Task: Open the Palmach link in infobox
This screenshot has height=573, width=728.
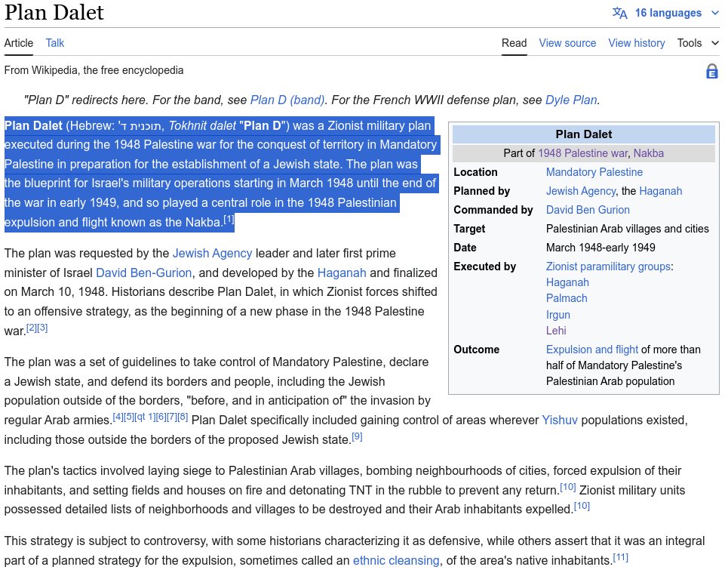Action: 567,298
